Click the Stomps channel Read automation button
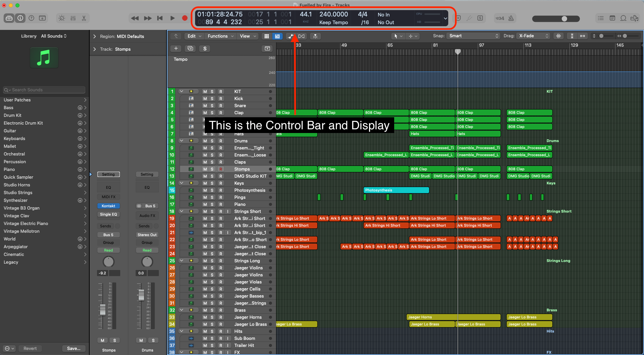Screen dimensions: 644x355 pyautogui.click(x=108, y=250)
